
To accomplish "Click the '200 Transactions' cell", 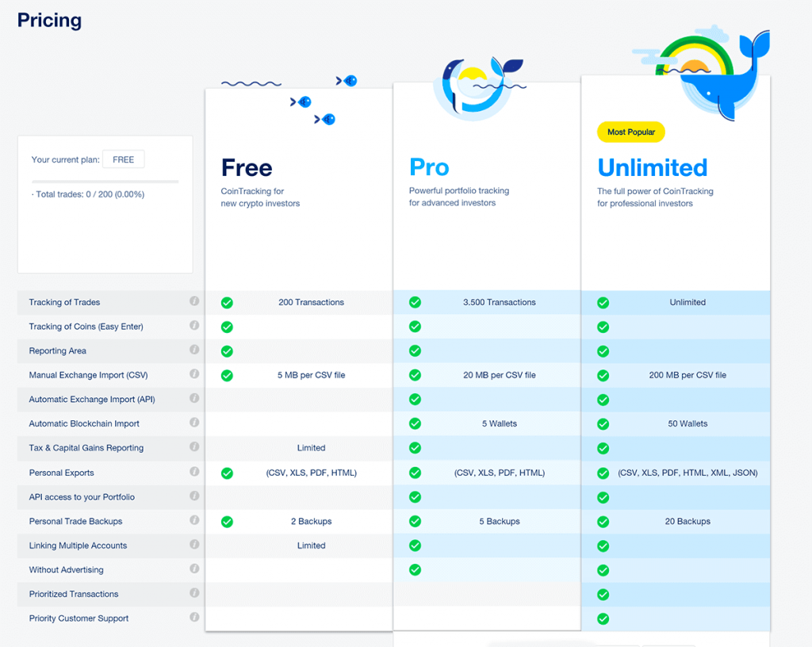I will pyautogui.click(x=311, y=302).
